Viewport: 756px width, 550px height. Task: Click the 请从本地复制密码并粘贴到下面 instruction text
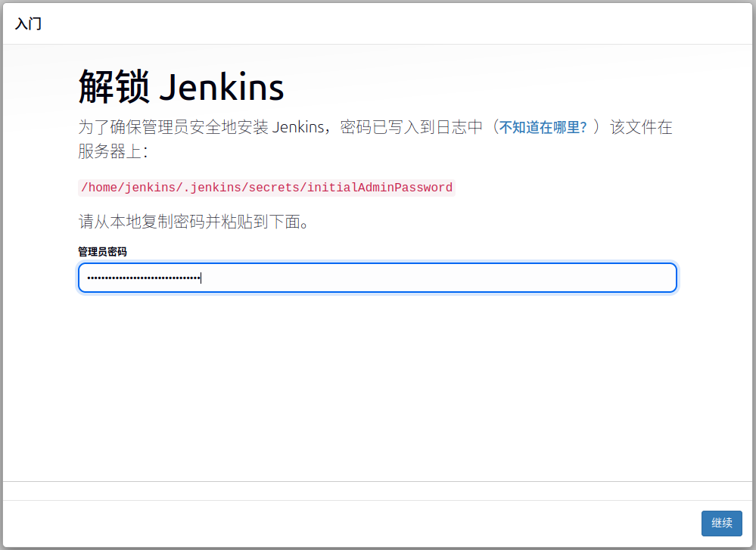pyautogui.click(x=194, y=222)
